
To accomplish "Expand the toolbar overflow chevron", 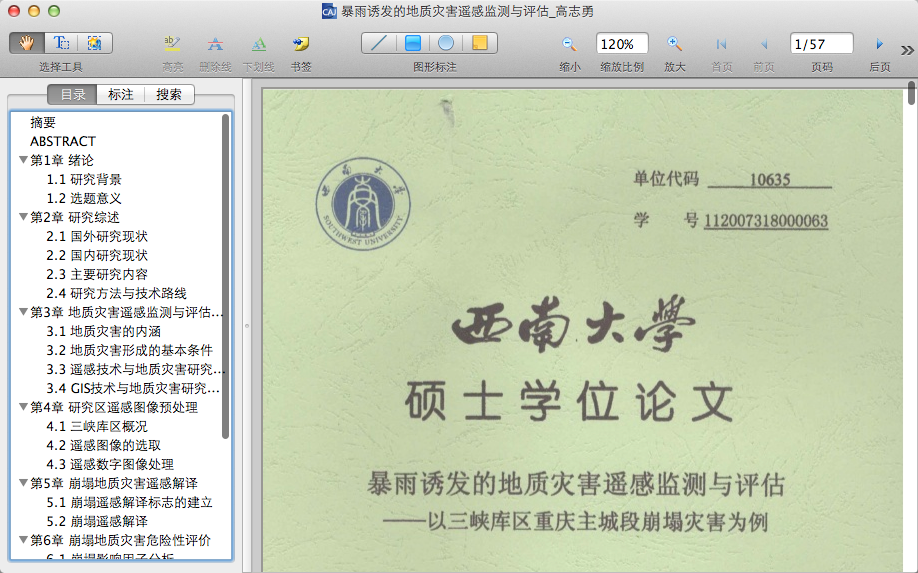I will [x=906, y=50].
